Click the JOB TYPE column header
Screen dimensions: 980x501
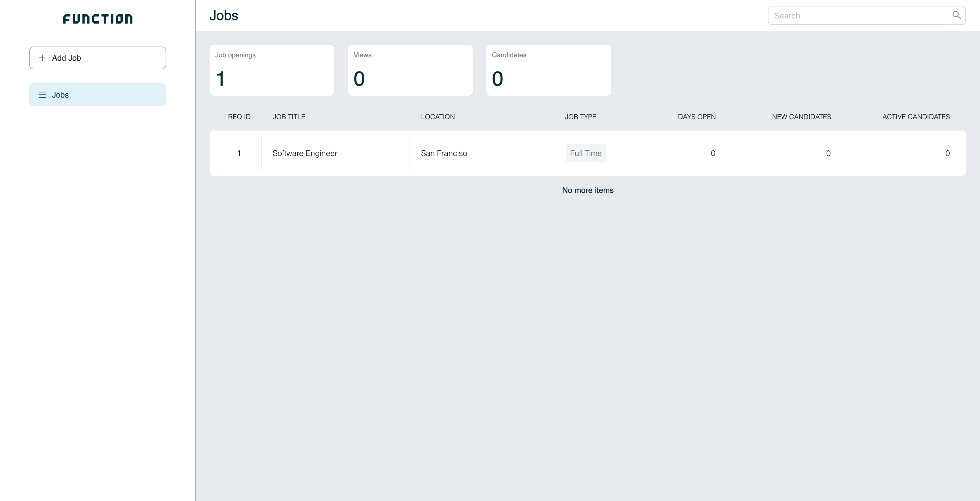pos(580,117)
